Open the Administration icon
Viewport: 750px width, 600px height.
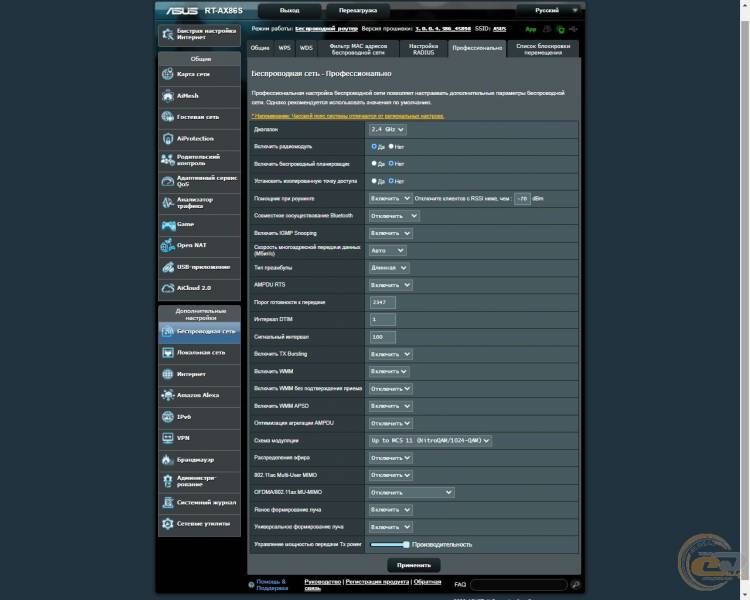[x=167, y=481]
